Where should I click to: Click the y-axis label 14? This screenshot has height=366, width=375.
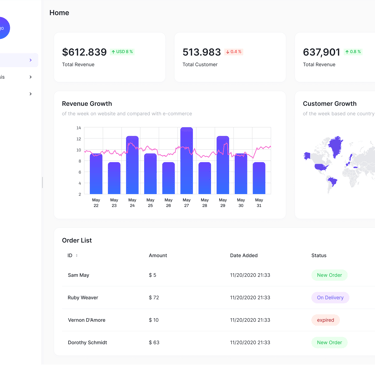(x=79, y=128)
